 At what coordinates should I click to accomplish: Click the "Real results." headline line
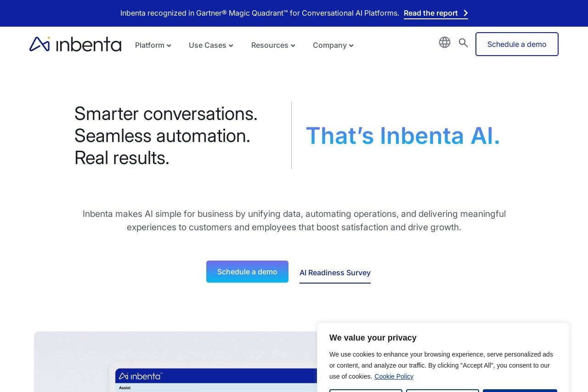(122, 158)
